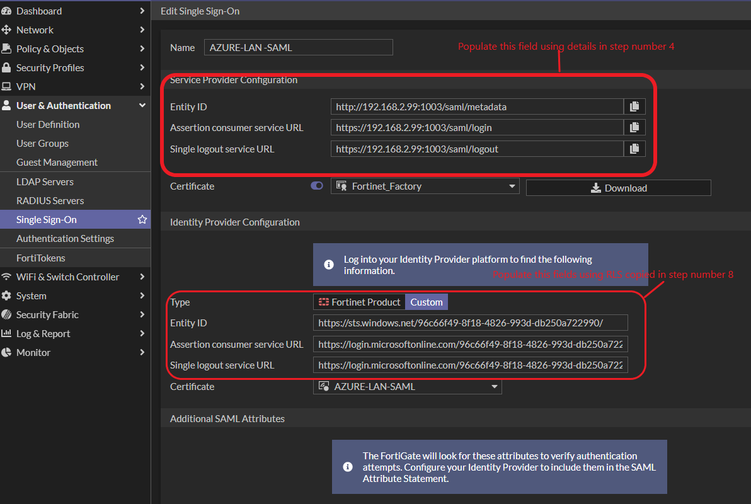
Task: Open the AZURE-LAN-SAML certificate dropdown
Action: pyautogui.click(x=407, y=386)
